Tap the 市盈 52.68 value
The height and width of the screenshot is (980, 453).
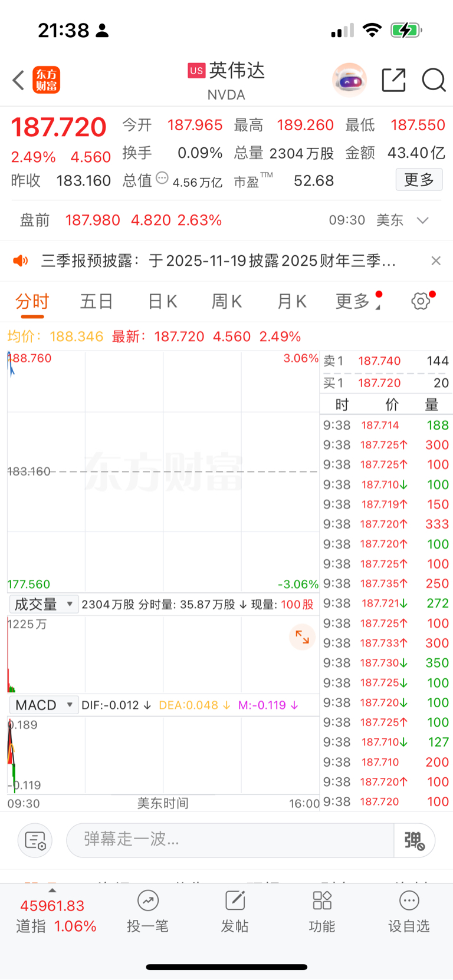(314, 181)
